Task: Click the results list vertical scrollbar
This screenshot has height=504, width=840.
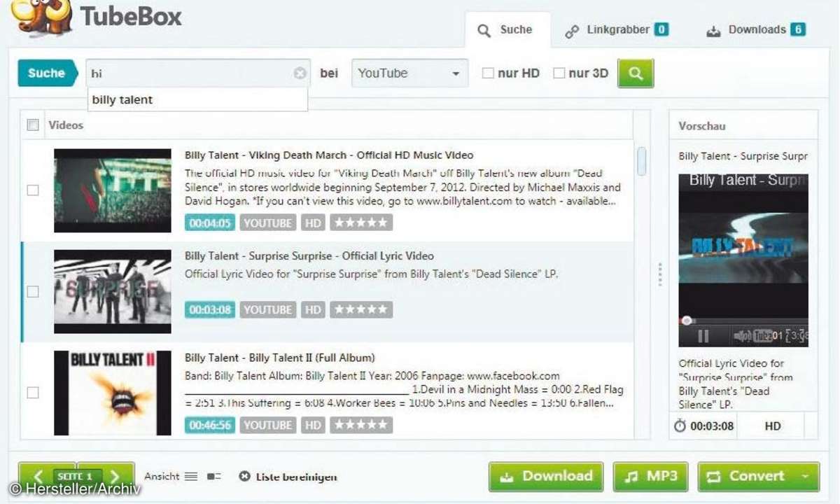Action: [x=642, y=162]
